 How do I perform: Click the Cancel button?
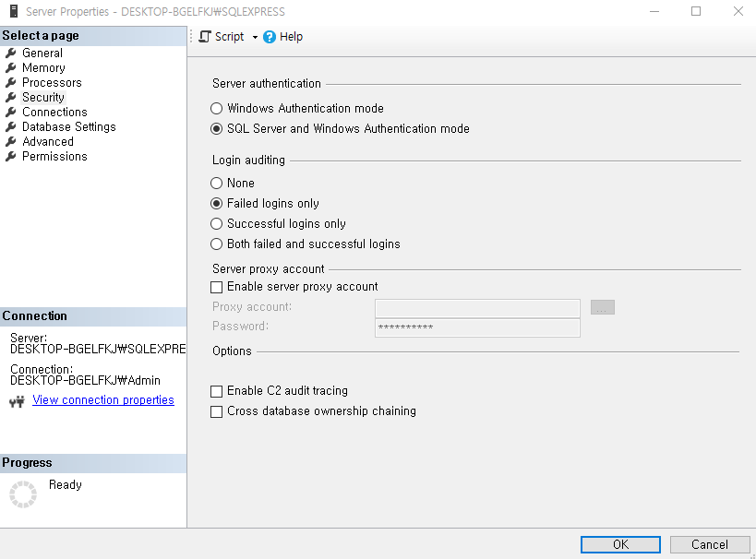click(x=709, y=544)
